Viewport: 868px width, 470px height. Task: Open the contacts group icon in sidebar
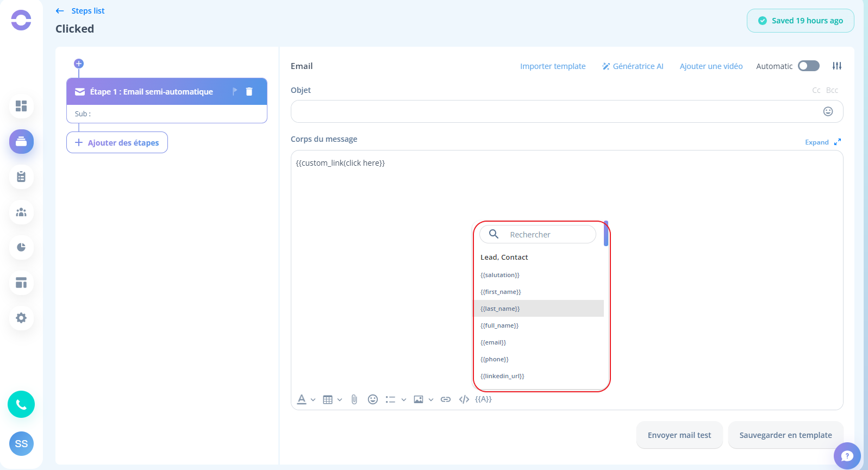[x=21, y=212]
